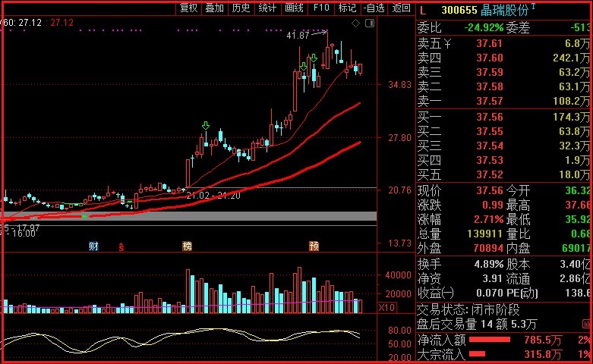Image resolution: width=593 pixels, height=364 pixels.
Task: Click the 34.83 price axis label
Action: (x=399, y=85)
